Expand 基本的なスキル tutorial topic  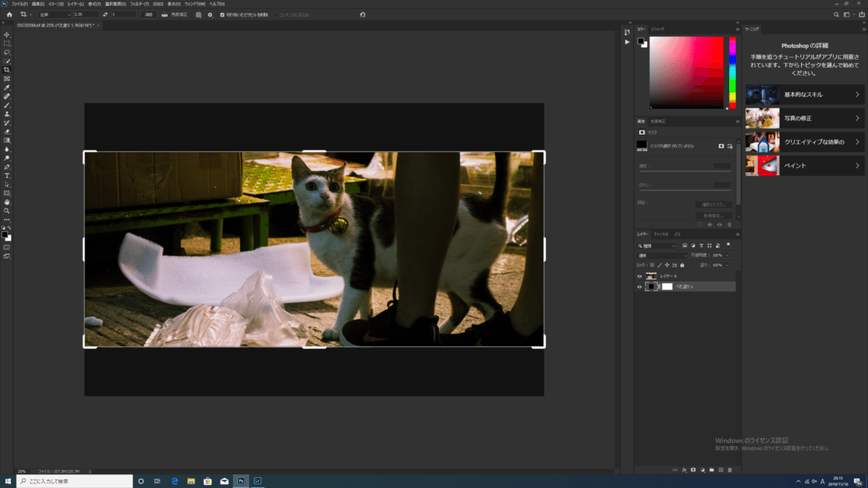(x=805, y=95)
